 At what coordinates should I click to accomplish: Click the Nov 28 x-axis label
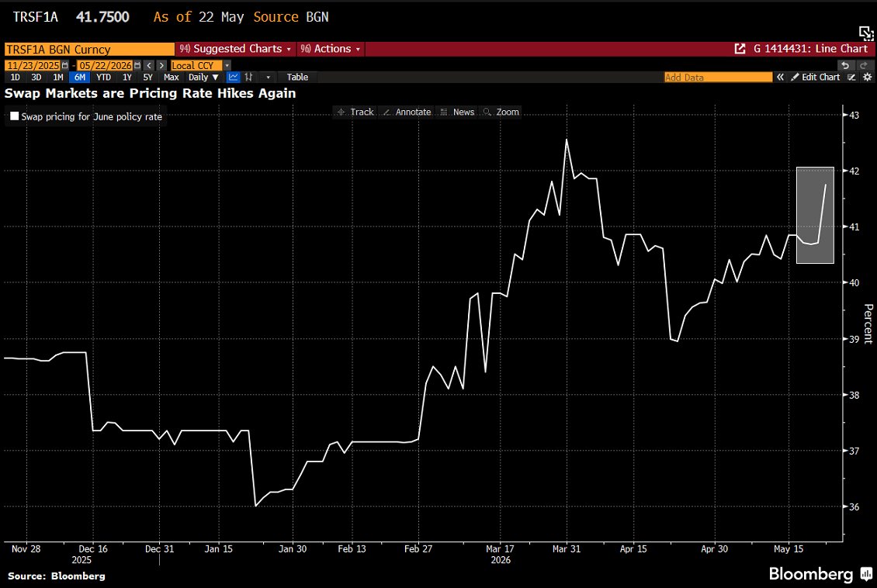26,549
